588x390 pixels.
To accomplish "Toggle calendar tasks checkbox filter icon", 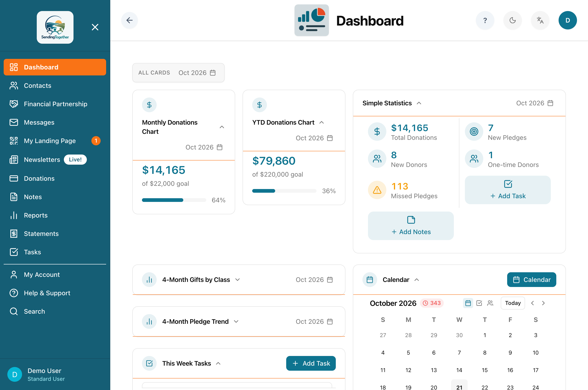I will pos(479,303).
